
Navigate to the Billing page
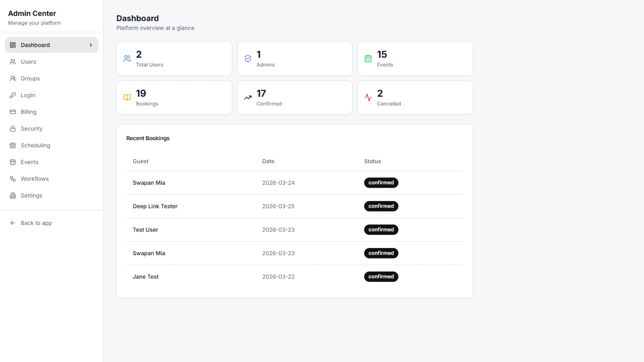click(x=52, y=112)
